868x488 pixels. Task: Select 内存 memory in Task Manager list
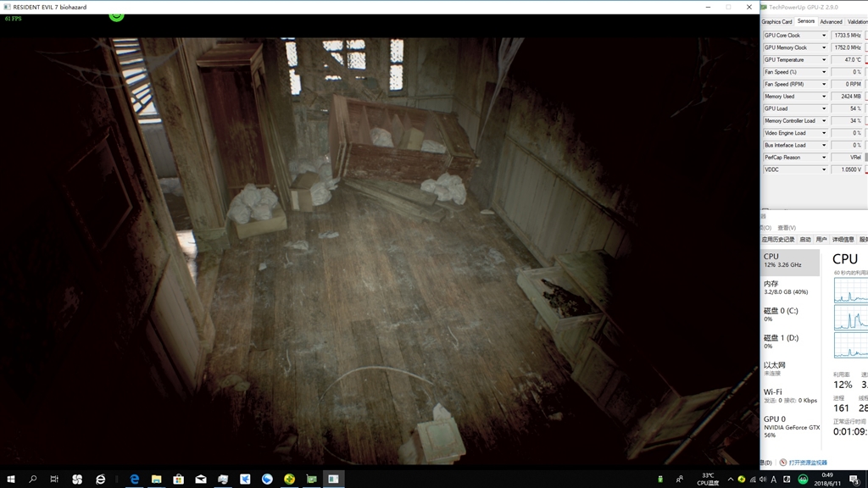[790, 288]
